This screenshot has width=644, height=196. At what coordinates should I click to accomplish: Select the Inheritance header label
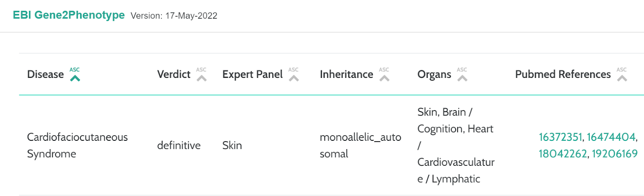click(347, 75)
